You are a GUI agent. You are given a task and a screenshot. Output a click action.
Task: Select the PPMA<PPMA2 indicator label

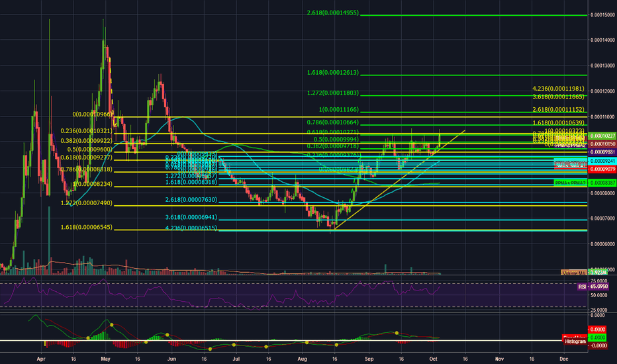(570, 183)
